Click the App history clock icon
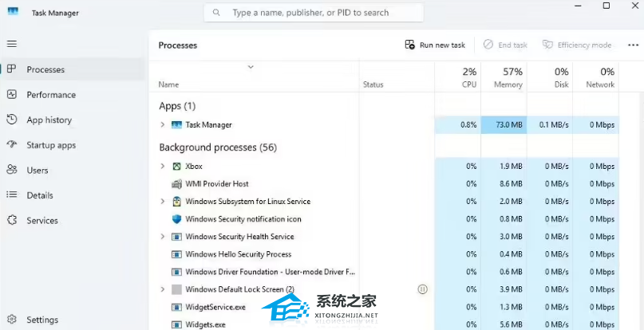Screen dimensions: 644x330 coord(12,120)
